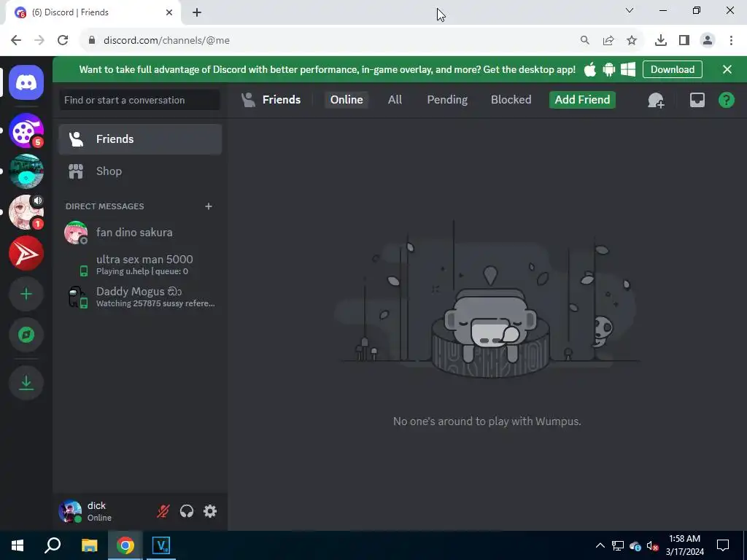Show hidden system tray icons
The width and height of the screenshot is (747, 560).
(600, 545)
